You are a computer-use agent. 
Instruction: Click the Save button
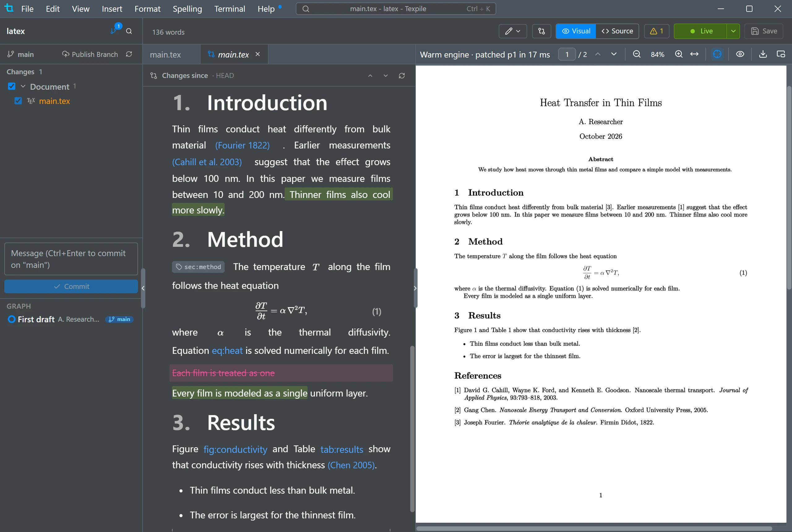(764, 31)
